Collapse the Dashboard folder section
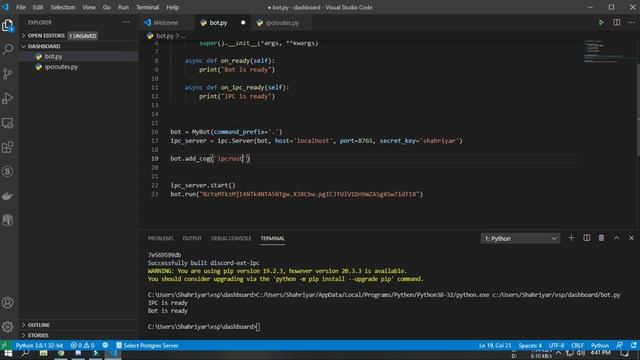Viewport: 640px width, 360px height. [44, 47]
